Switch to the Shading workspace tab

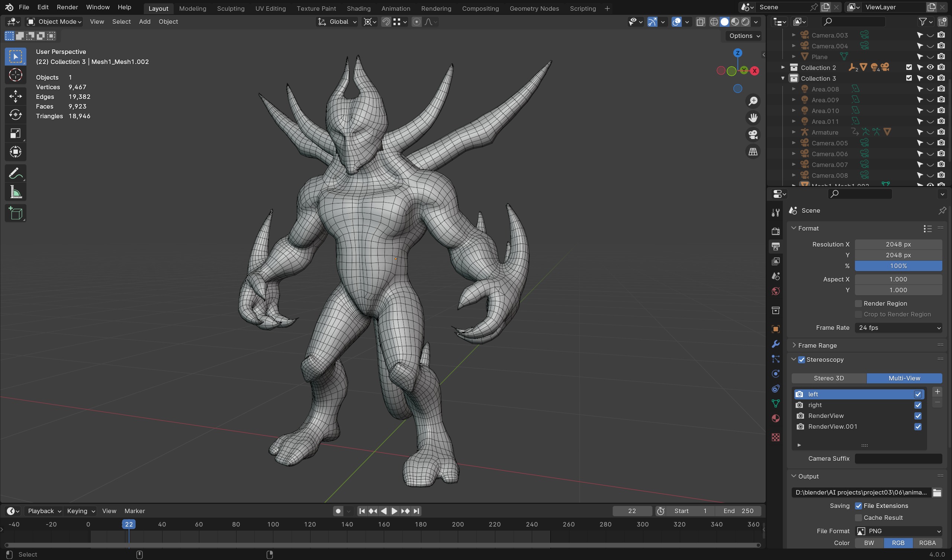coord(358,8)
